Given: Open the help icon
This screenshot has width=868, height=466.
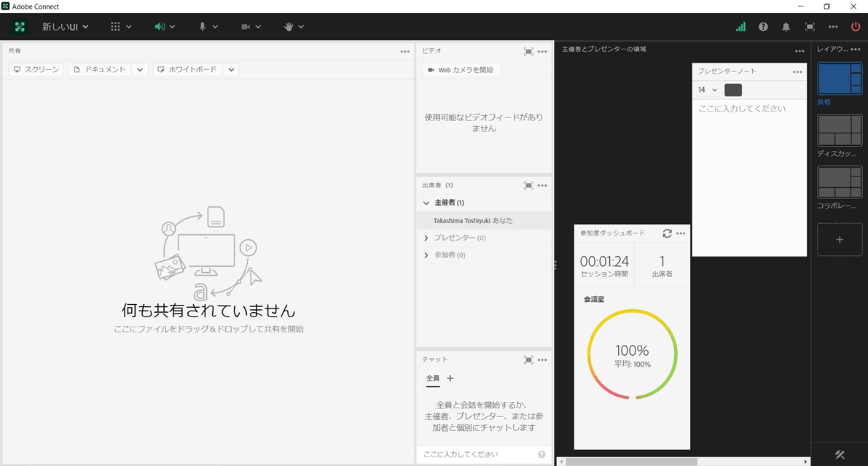Looking at the screenshot, I should point(763,26).
